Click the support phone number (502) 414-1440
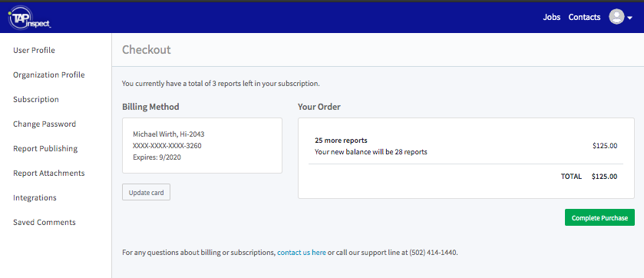The image size is (644, 278). pos(433,253)
